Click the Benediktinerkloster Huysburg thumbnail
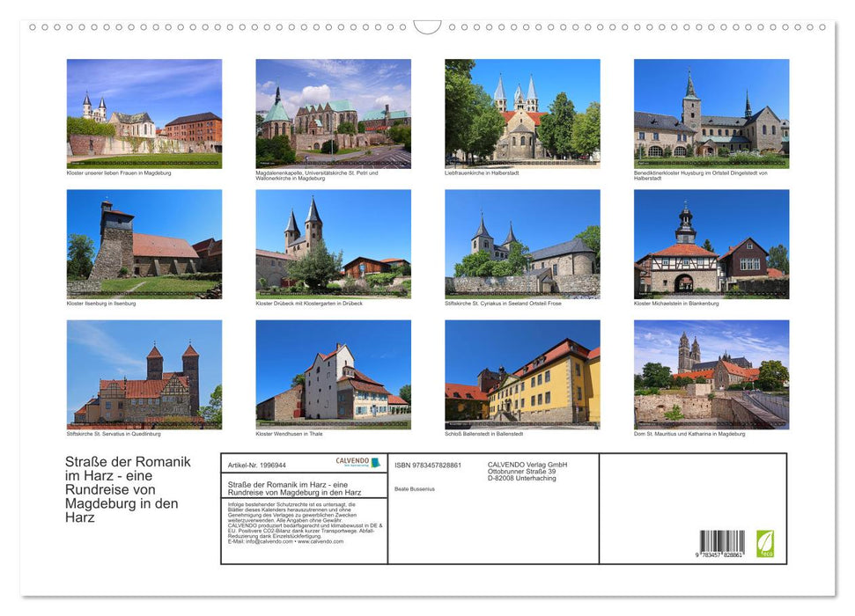 point(711,113)
